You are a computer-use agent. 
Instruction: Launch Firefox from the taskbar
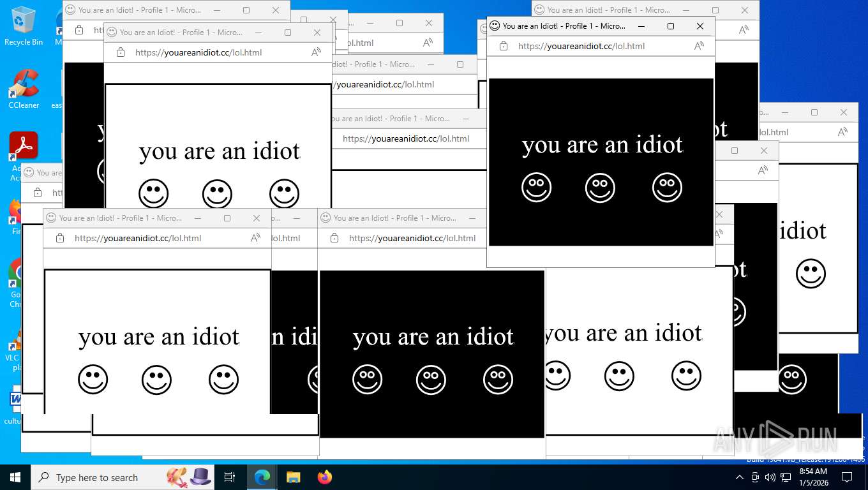(324, 477)
